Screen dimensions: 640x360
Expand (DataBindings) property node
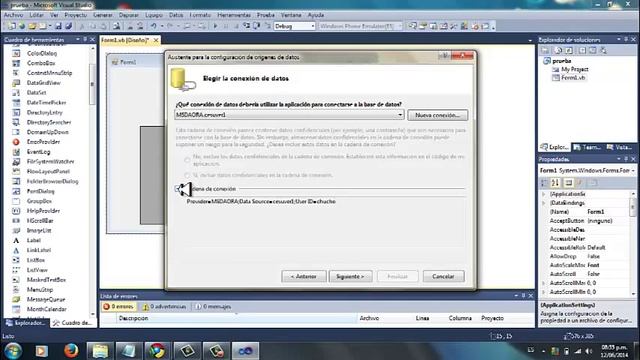click(544, 203)
